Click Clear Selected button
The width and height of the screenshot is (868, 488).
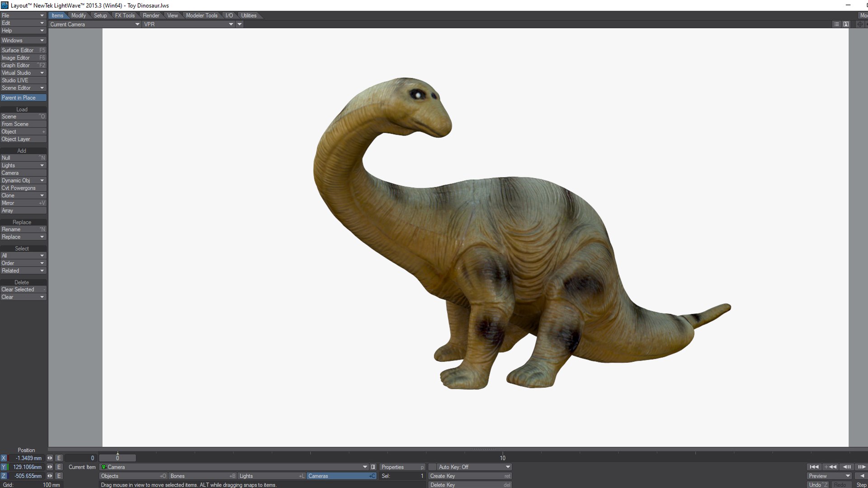coord(23,290)
